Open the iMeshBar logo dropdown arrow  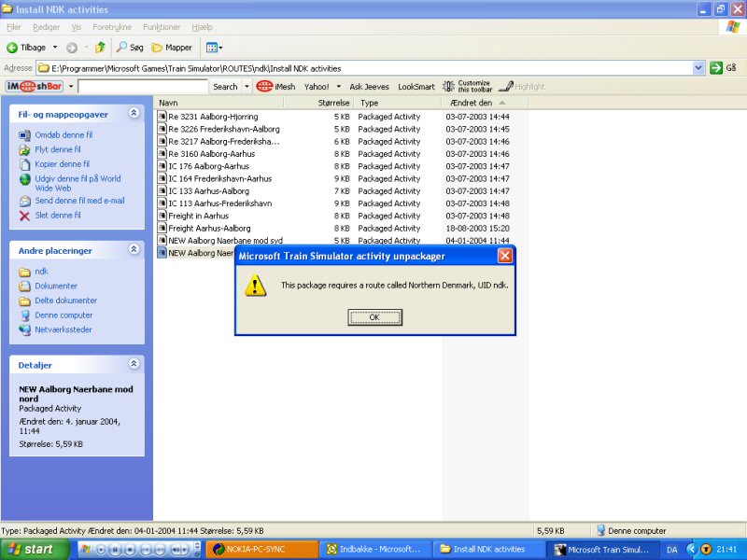coord(71,86)
